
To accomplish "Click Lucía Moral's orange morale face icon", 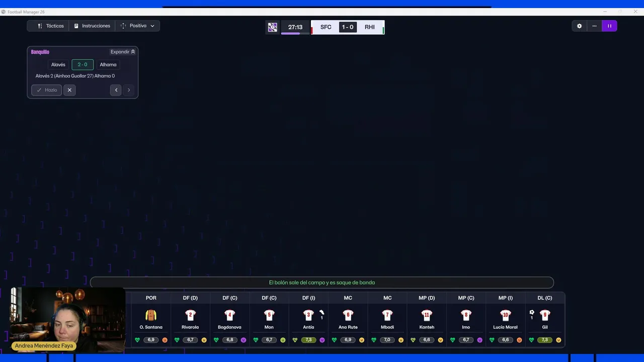I will [519, 340].
